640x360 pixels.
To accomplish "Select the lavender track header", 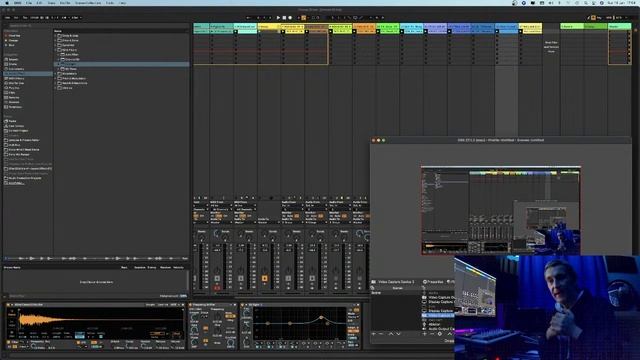I will (436, 27).
